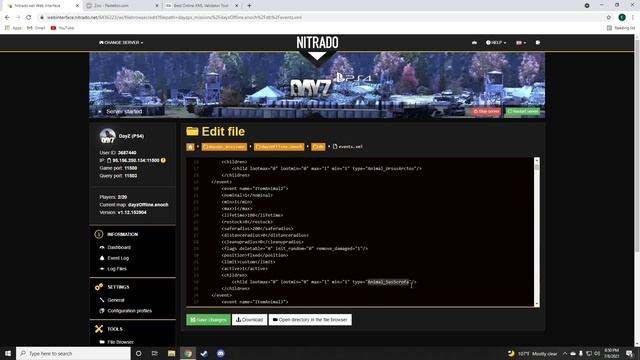
Task: Click the browser address bar
Action: coord(318,18)
